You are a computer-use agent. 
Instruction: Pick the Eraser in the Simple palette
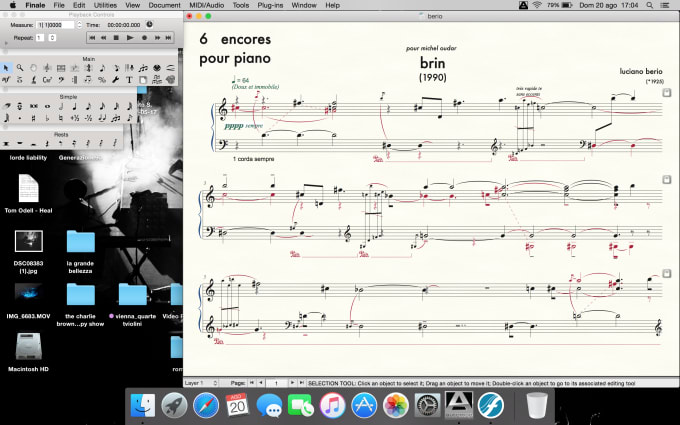(x=6, y=106)
